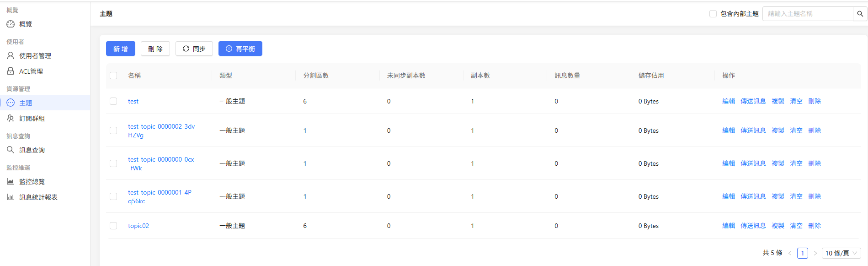Enable 包含內部主題 checkbox

click(x=713, y=14)
